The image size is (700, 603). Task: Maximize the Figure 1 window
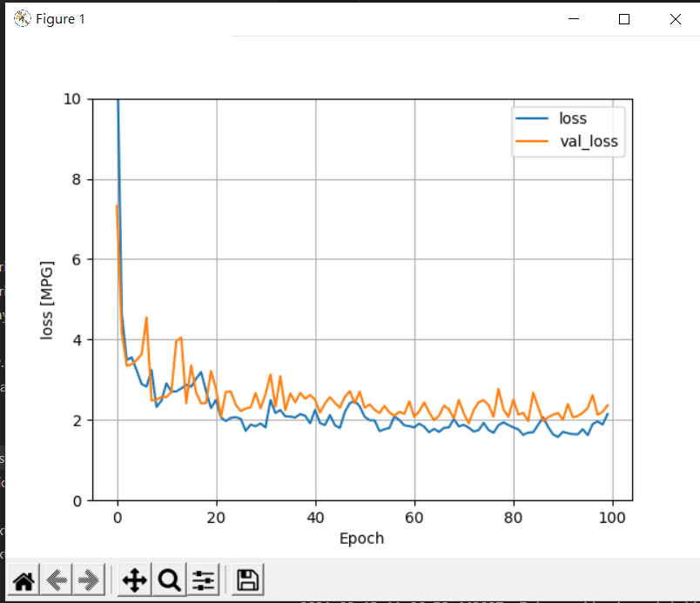click(624, 19)
